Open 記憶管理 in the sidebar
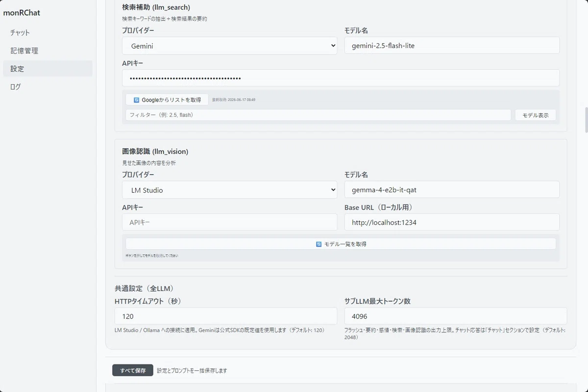This screenshot has height=392, width=588. point(48,51)
